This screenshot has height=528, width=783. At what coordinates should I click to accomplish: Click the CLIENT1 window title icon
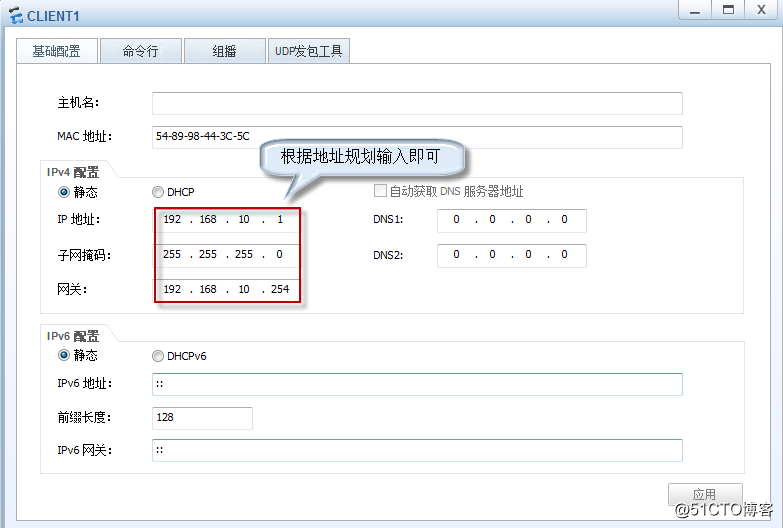(x=16, y=15)
